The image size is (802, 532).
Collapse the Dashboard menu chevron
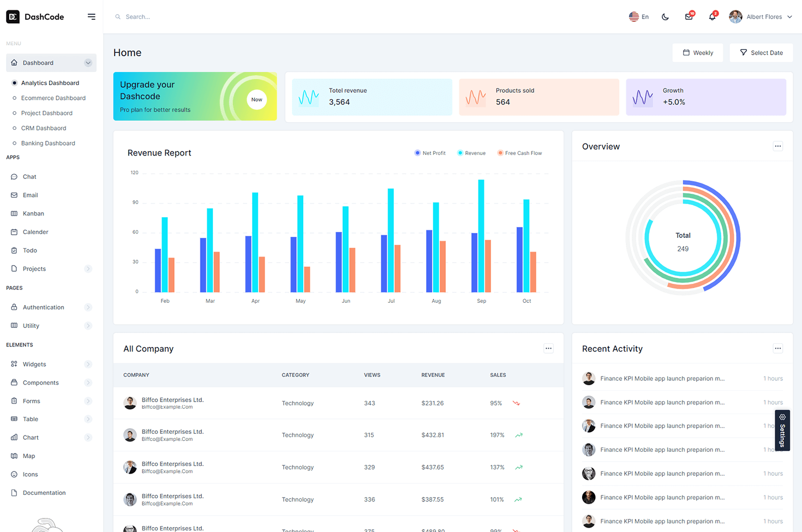[88, 63]
